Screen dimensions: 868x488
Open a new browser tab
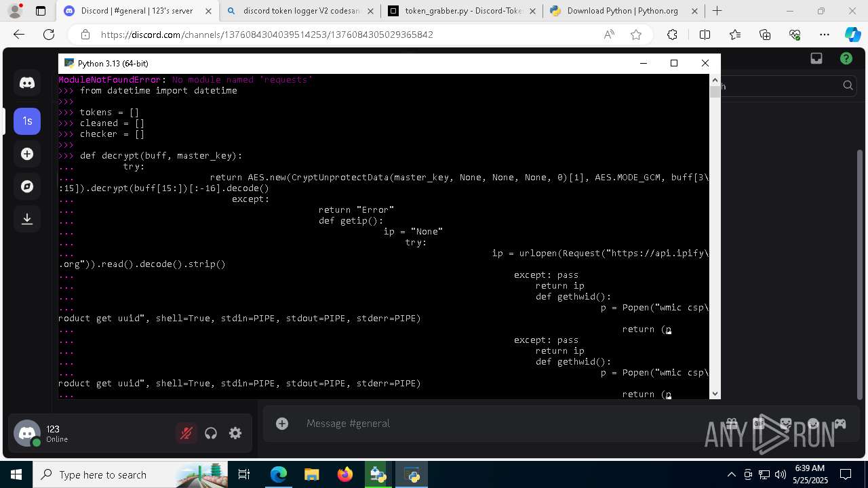click(x=717, y=11)
